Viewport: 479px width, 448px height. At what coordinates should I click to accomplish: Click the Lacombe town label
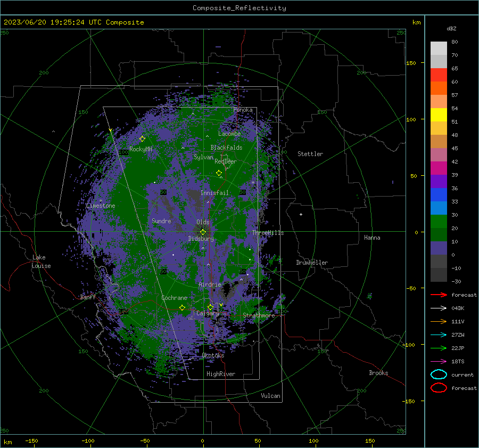click(229, 134)
